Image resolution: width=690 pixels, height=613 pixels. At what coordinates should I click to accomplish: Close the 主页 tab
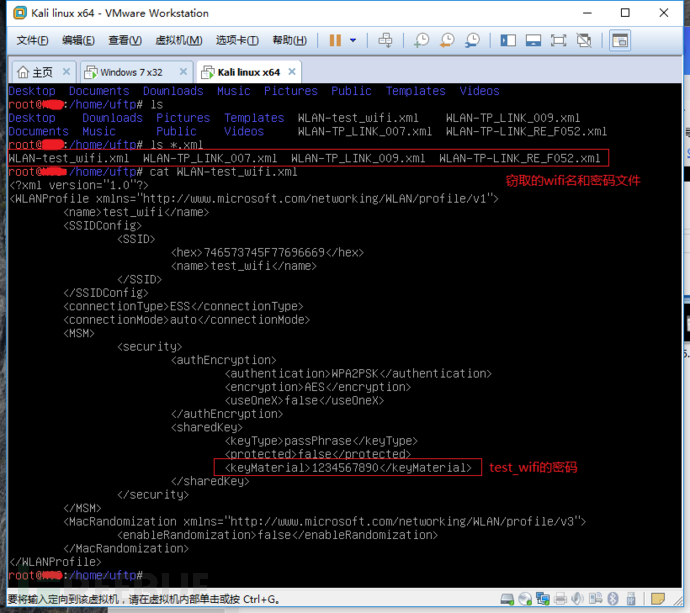tap(66, 71)
